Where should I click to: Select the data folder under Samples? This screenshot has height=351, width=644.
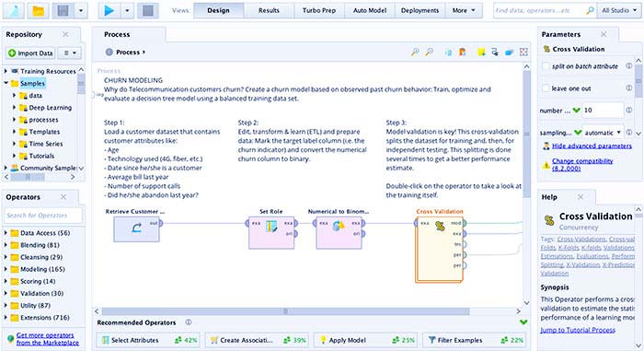pos(35,96)
